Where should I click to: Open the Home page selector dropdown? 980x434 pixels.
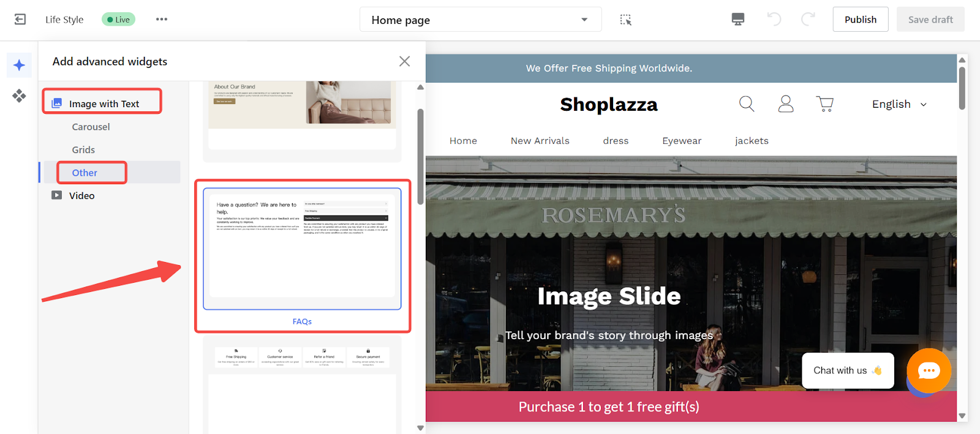(481, 20)
